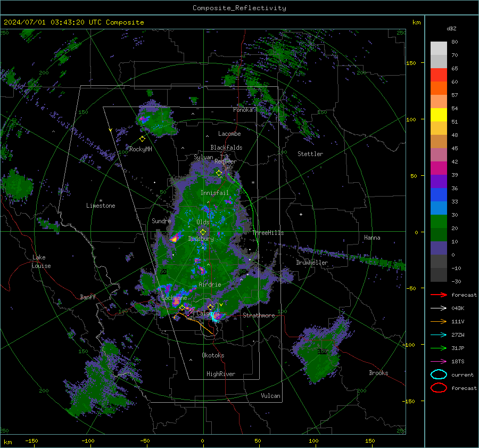Click the ThreeHills label
This screenshot has width=479, height=448.
(x=268, y=233)
